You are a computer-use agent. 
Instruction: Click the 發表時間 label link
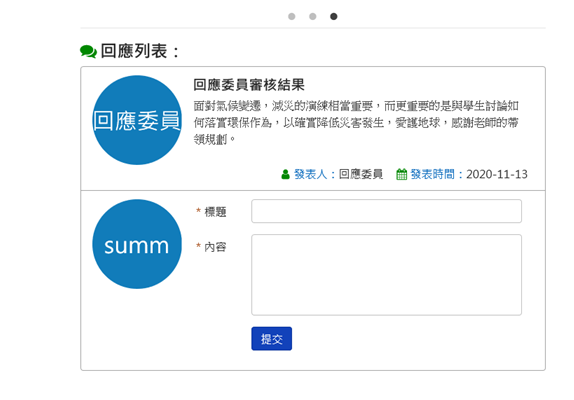[436, 174]
